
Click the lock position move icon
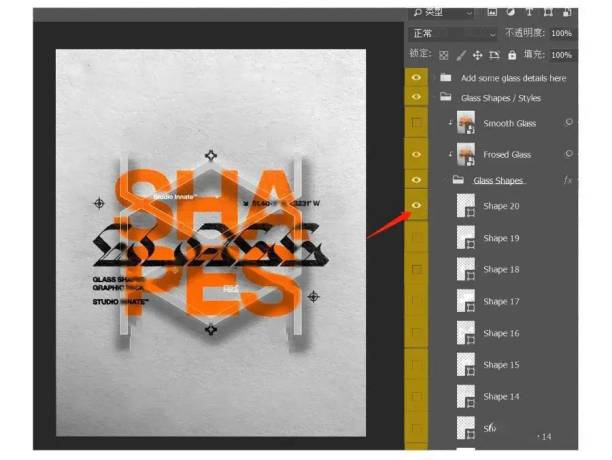point(478,55)
